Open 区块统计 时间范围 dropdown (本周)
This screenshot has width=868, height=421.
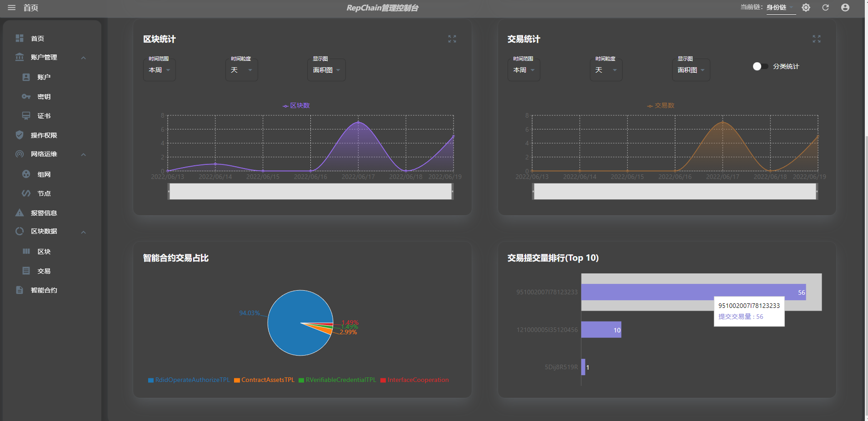coord(160,70)
